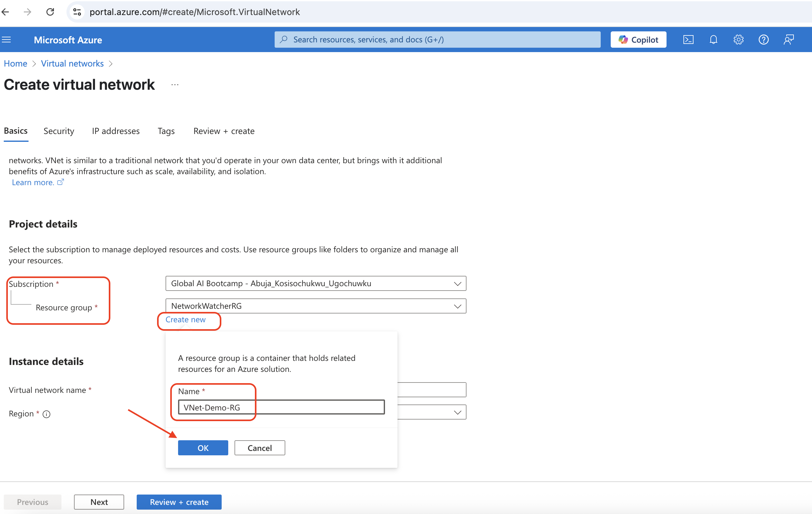Open the Azure portal hamburger menu
The height and width of the screenshot is (514, 812).
[7, 40]
